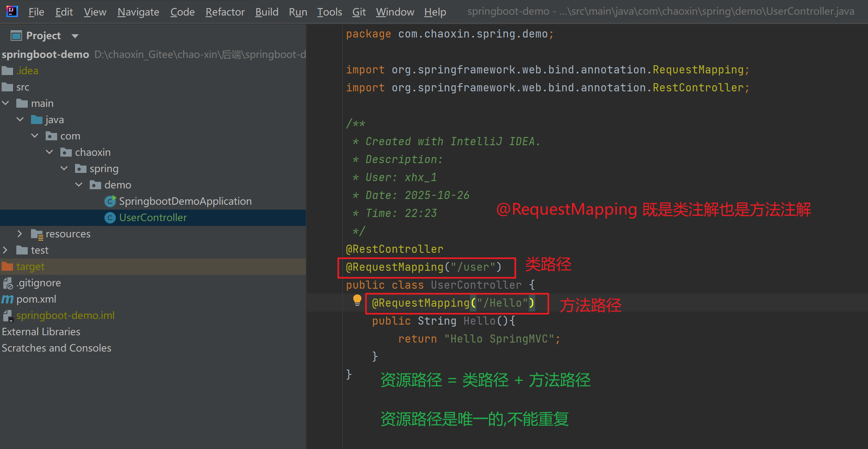Open the Git menu
The height and width of the screenshot is (449, 868).
pos(359,12)
